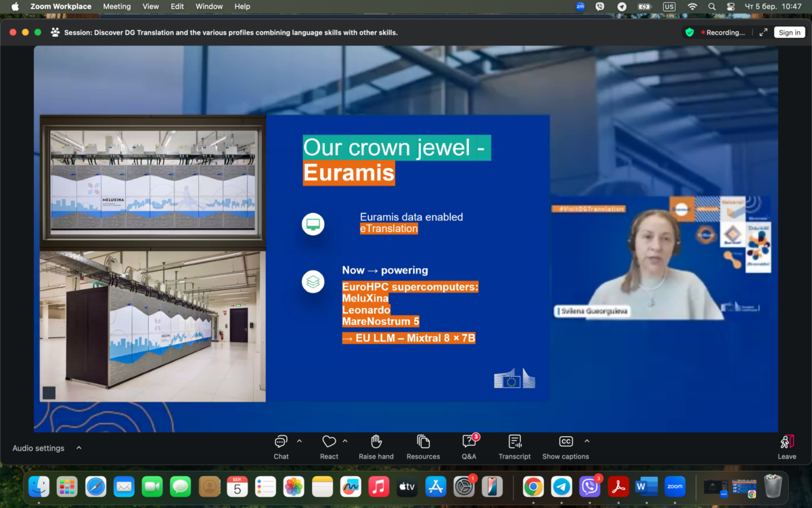Expand Audio settings chevron

pos(79,448)
